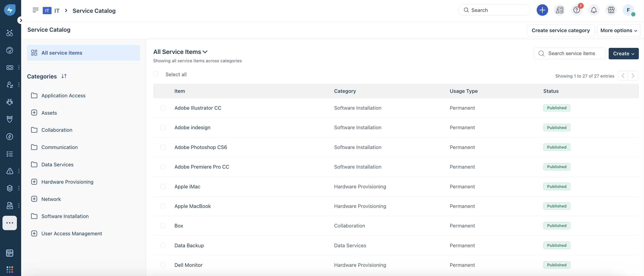This screenshot has width=644, height=276.
Task: Expand the Create dropdown button
Action: pyautogui.click(x=623, y=53)
